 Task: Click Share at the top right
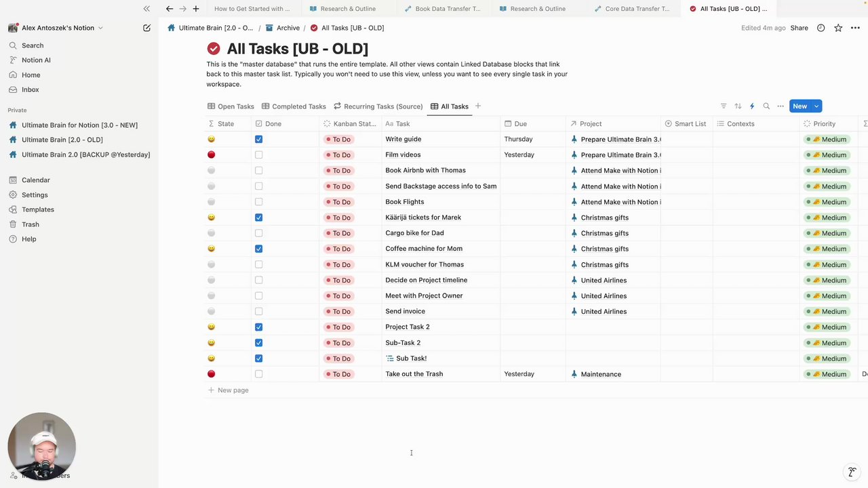pos(799,28)
